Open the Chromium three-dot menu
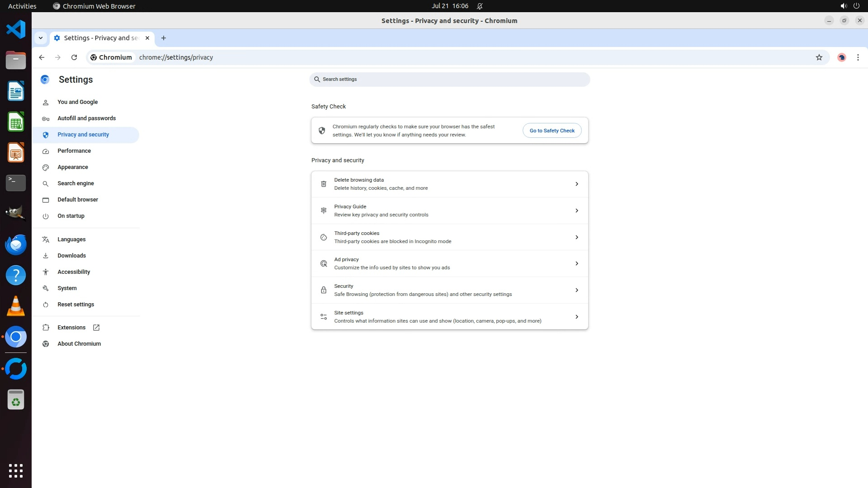 pos(858,57)
